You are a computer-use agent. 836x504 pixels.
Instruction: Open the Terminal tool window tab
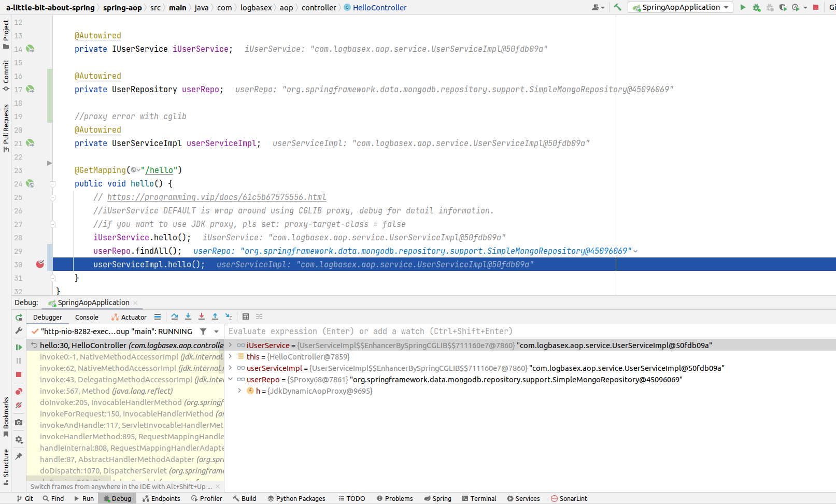[479, 498]
